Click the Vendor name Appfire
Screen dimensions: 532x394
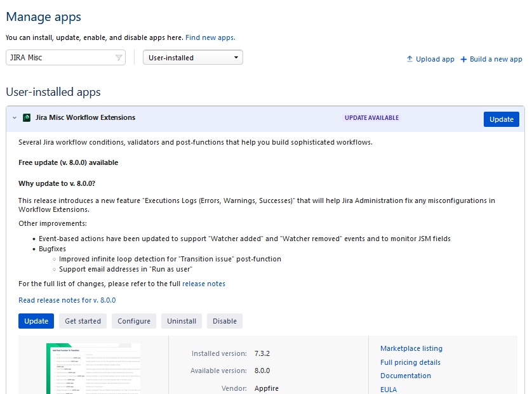point(267,388)
